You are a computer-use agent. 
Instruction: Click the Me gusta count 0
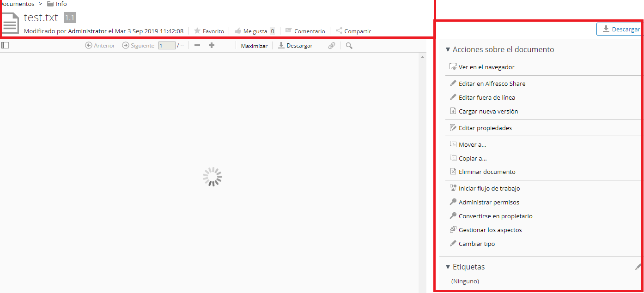tap(272, 31)
